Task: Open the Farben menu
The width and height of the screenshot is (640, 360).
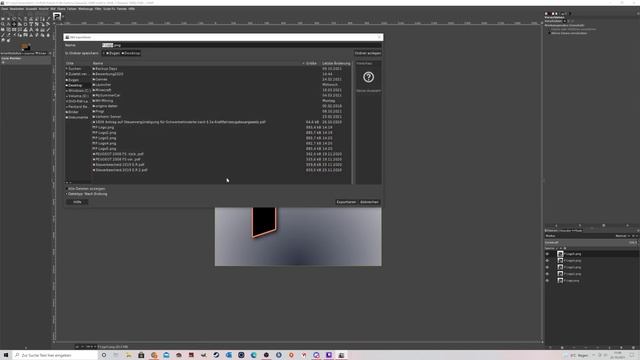Action: (71, 9)
